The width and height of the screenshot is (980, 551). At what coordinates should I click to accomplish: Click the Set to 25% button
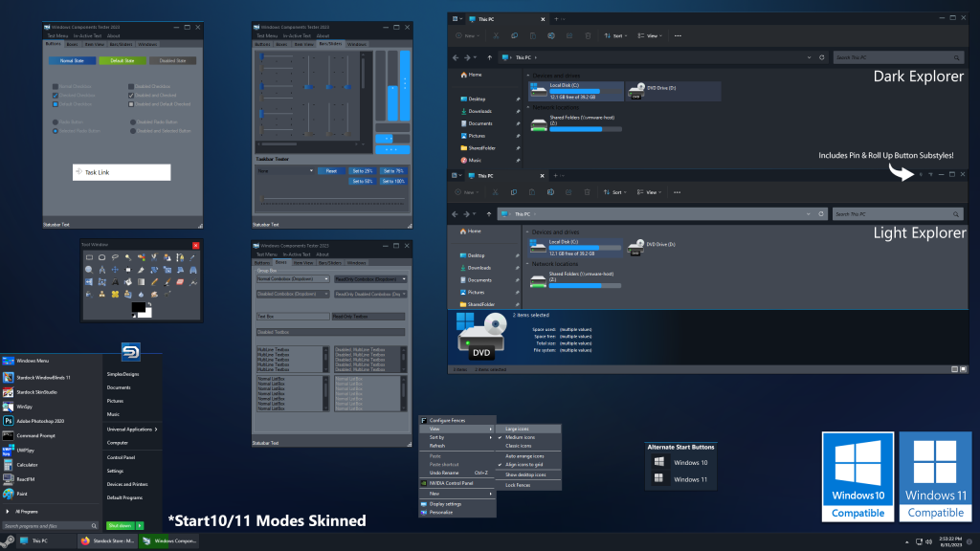tap(362, 170)
